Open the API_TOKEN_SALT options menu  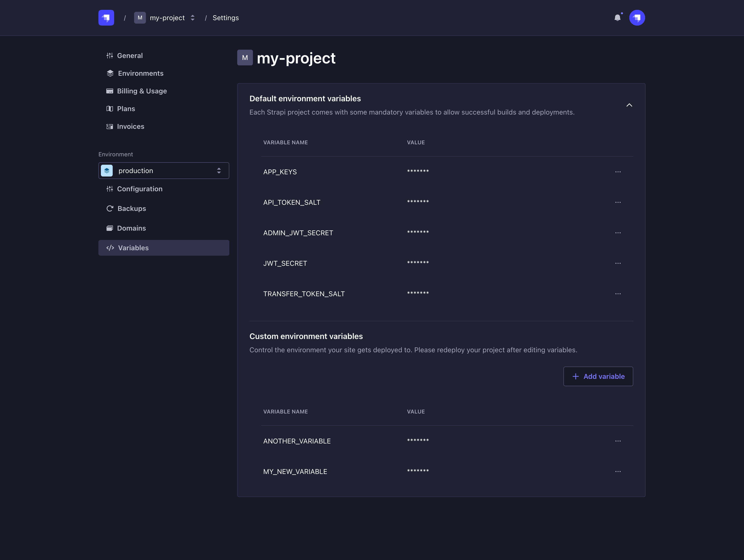point(618,202)
